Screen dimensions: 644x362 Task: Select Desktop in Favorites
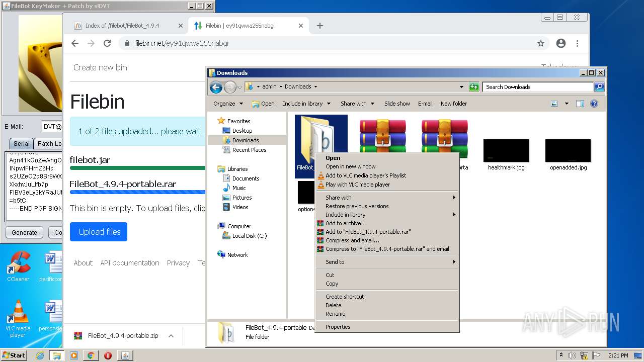coord(242,131)
